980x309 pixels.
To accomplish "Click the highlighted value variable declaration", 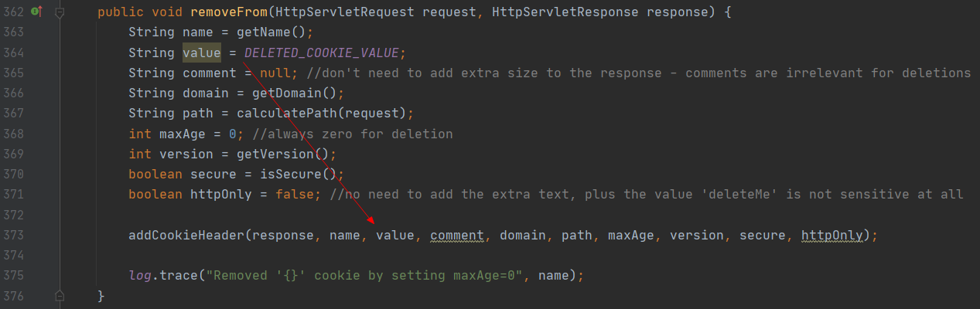I will [x=201, y=53].
